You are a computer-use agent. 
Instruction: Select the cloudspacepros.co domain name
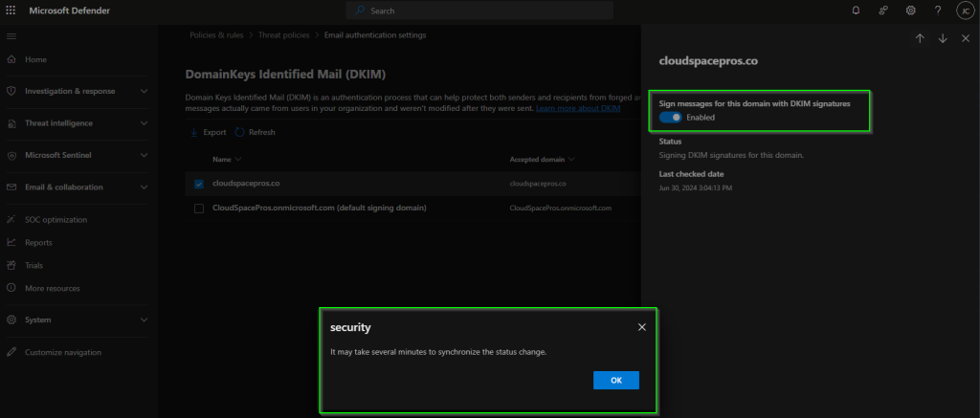tap(246, 185)
